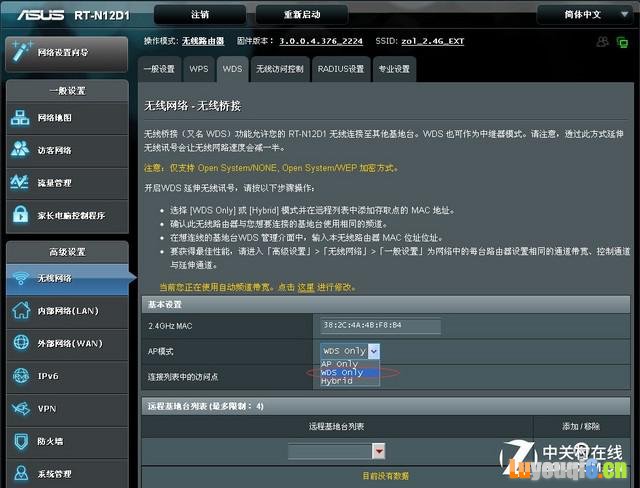Click the 远程基地台列表 column header
Viewport: 640px width, 488px height.
pyautogui.click(x=336, y=426)
